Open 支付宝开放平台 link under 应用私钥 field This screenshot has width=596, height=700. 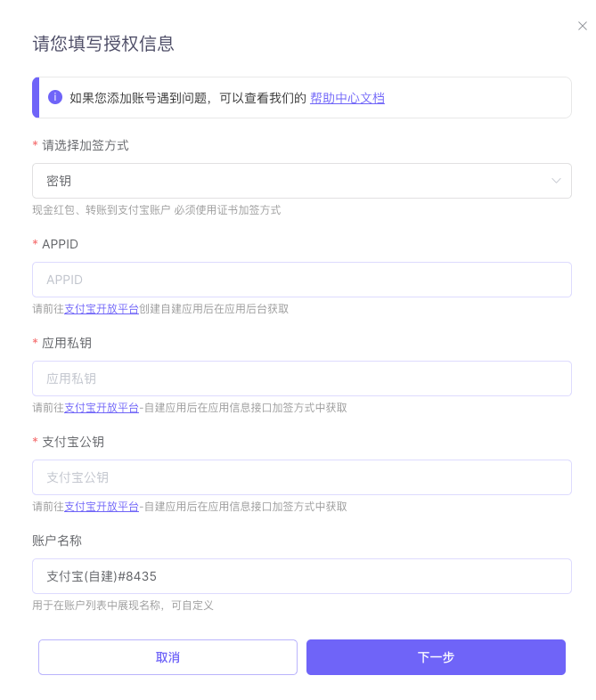coord(102,408)
